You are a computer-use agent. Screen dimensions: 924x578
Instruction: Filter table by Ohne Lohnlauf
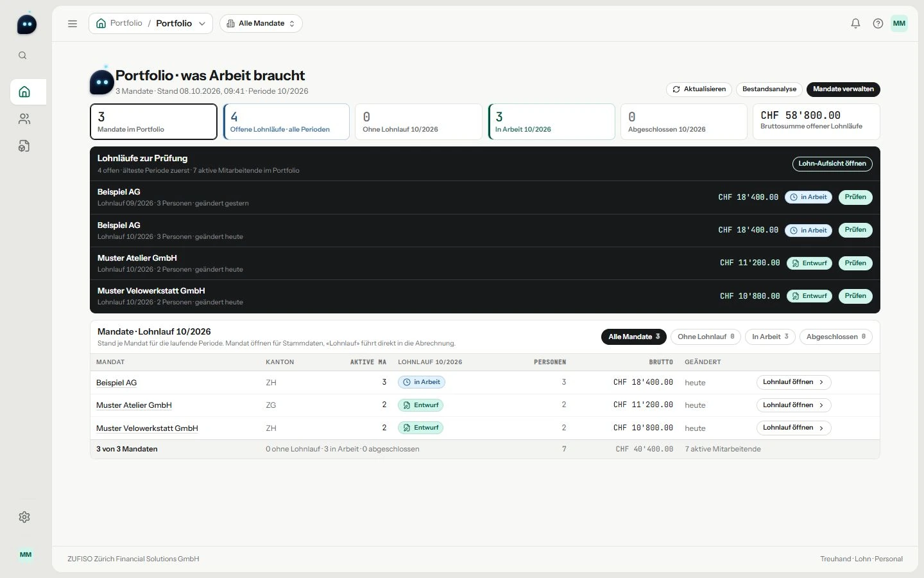(706, 337)
